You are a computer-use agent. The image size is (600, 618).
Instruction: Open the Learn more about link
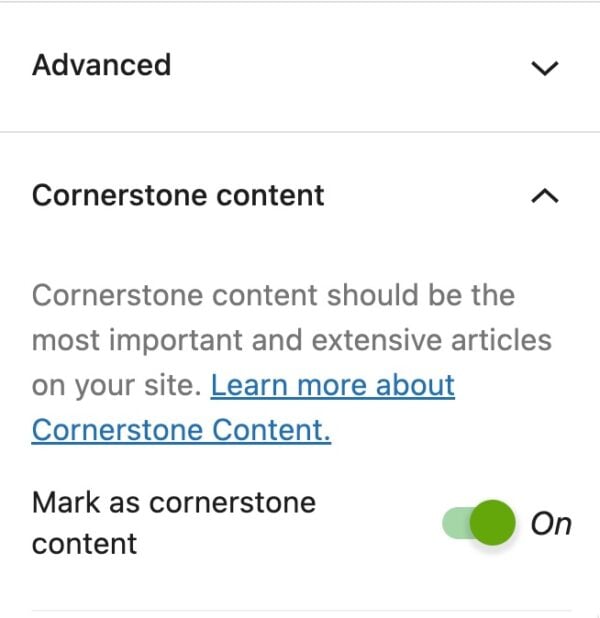tap(333, 385)
